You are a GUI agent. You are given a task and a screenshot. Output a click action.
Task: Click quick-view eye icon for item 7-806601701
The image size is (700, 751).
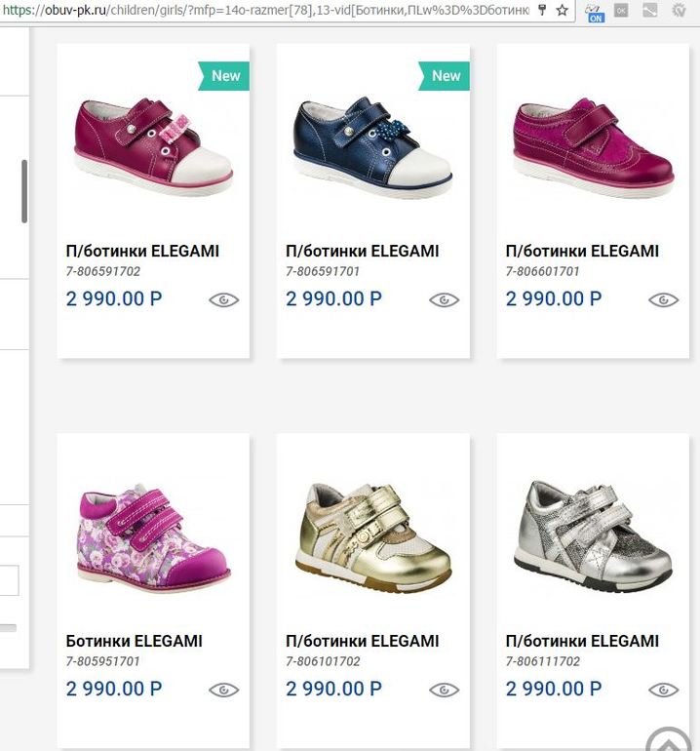coord(664,299)
